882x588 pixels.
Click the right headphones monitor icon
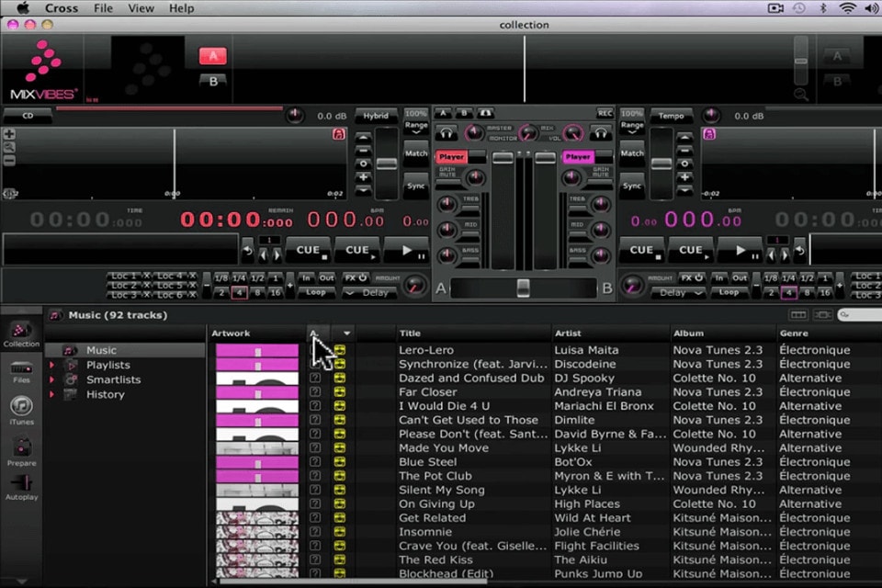(600, 133)
